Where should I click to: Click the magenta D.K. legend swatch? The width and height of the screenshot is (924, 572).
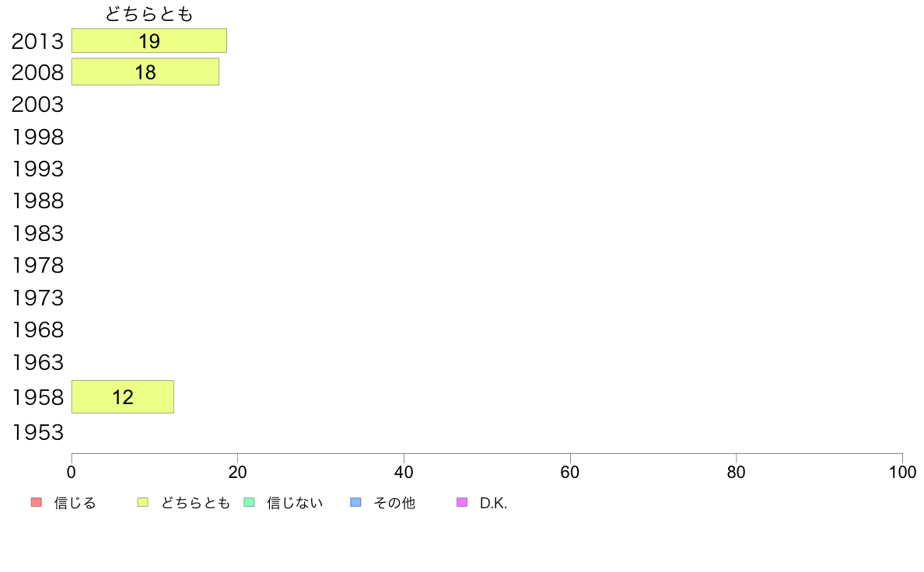(462, 503)
